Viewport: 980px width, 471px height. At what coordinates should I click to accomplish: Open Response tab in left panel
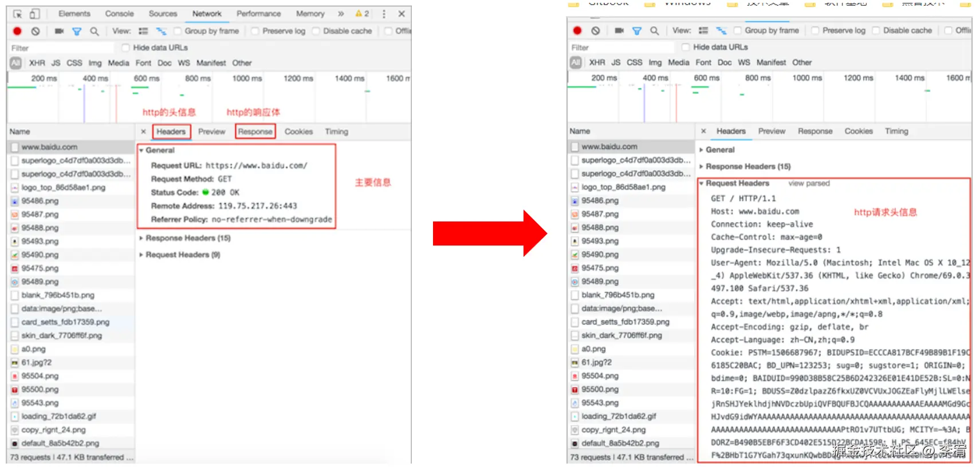point(255,132)
